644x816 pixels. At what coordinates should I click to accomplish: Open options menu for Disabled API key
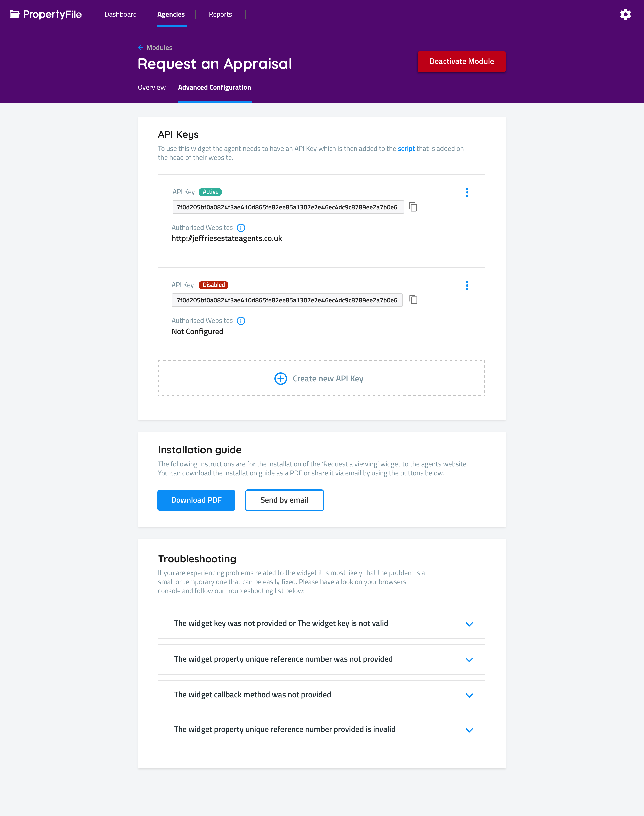[467, 285]
